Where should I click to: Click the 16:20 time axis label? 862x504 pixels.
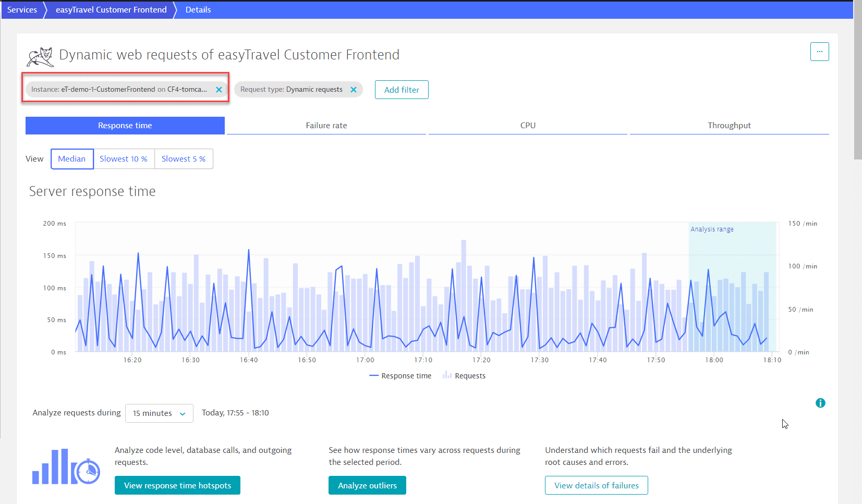132,360
